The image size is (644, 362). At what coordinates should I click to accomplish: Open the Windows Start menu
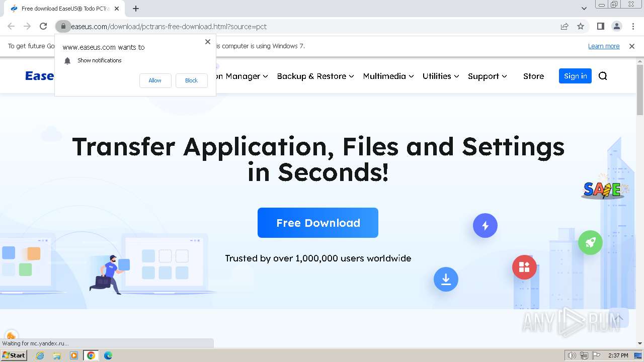coord(14,355)
